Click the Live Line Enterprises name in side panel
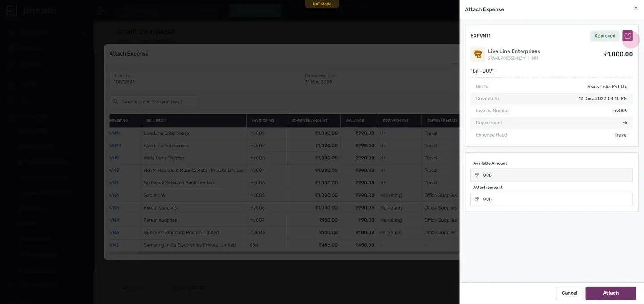Image resolution: width=644 pixels, height=304 pixels. pos(514,51)
